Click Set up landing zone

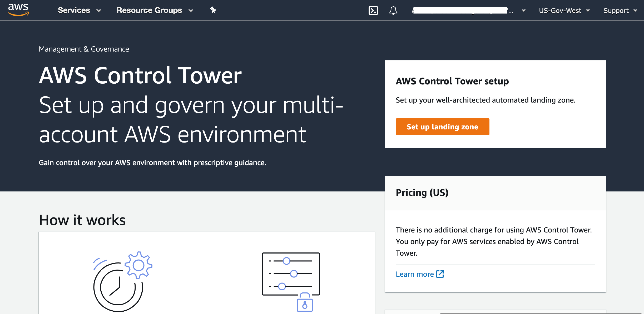(442, 126)
